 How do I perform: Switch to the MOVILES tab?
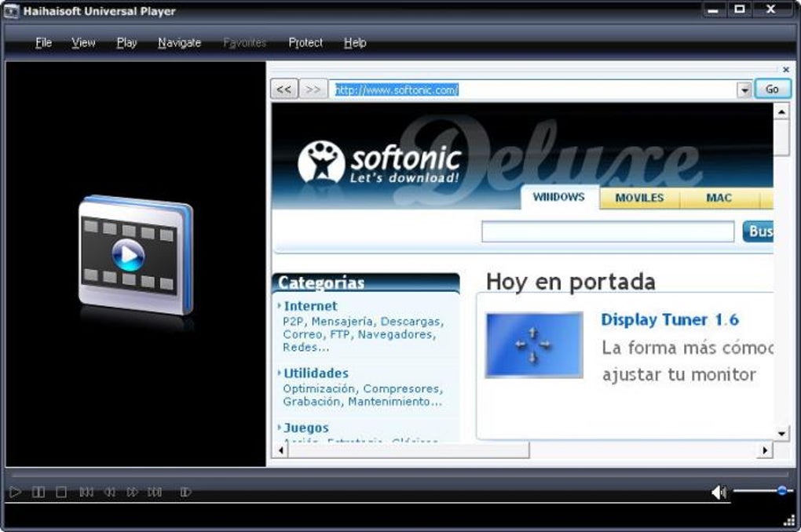tap(639, 198)
